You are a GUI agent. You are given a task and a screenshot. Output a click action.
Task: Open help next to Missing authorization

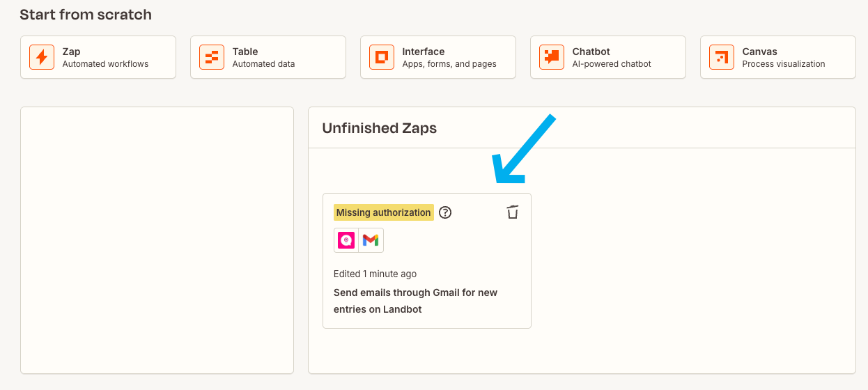(x=445, y=212)
